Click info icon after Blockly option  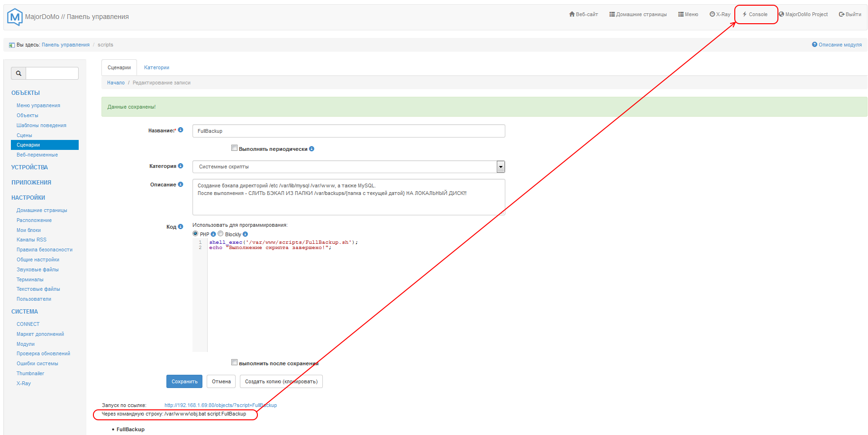[245, 234]
